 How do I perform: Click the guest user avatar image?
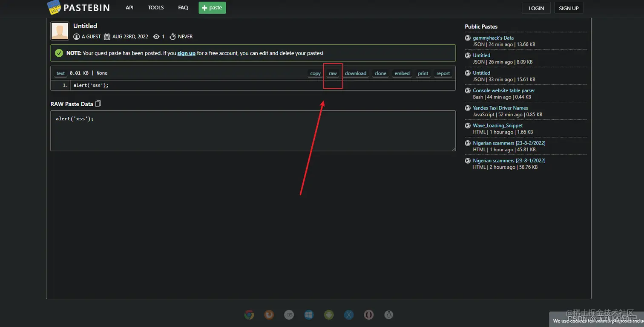coord(60,31)
